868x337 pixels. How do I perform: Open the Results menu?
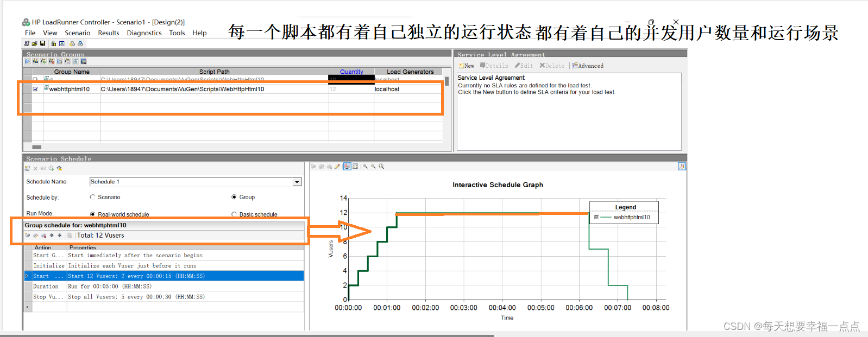109,33
